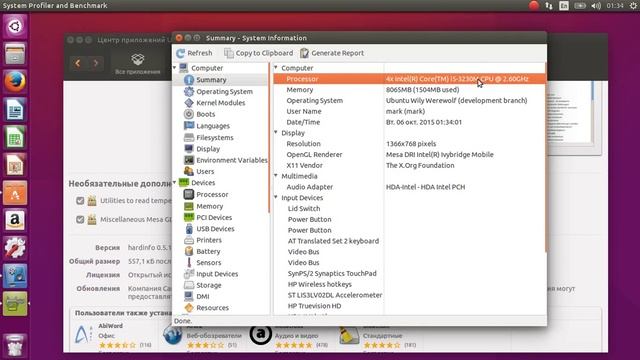This screenshot has height=360, width=640.
Task: Toggle the Utilities to read temperature checkbox
Action: click(80, 200)
